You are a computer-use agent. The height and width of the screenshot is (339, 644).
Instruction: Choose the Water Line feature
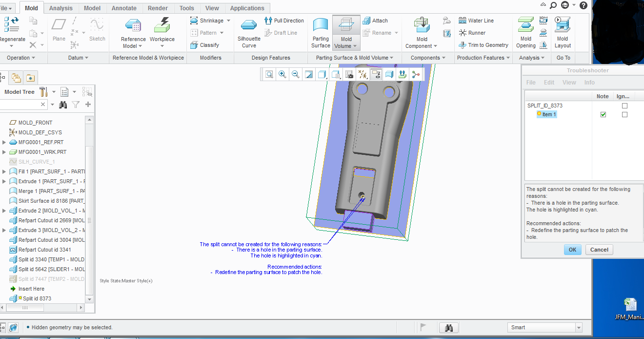click(476, 21)
